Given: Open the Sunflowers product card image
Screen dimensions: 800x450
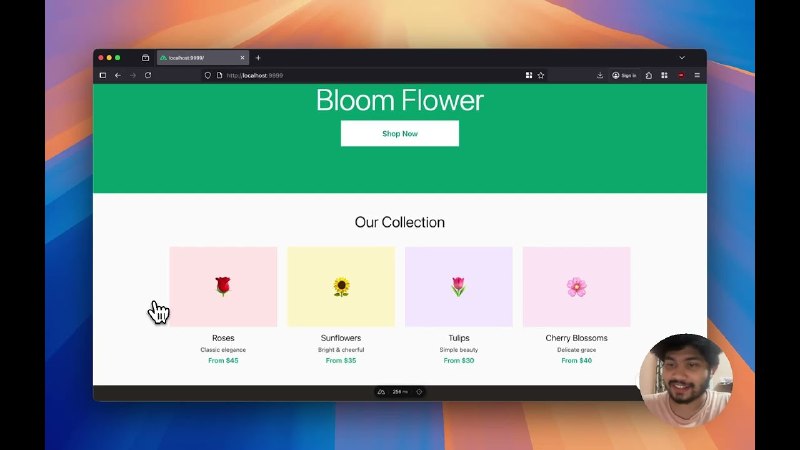Looking at the screenshot, I should [341, 287].
